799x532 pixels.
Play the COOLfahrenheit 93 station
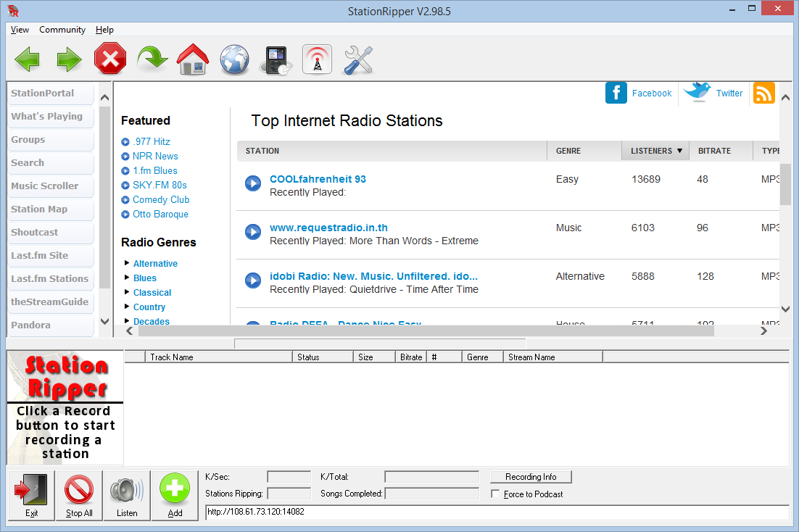(x=253, y=183)
